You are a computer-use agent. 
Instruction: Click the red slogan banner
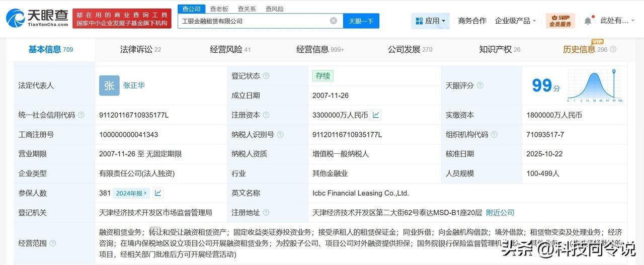point(122,18)
